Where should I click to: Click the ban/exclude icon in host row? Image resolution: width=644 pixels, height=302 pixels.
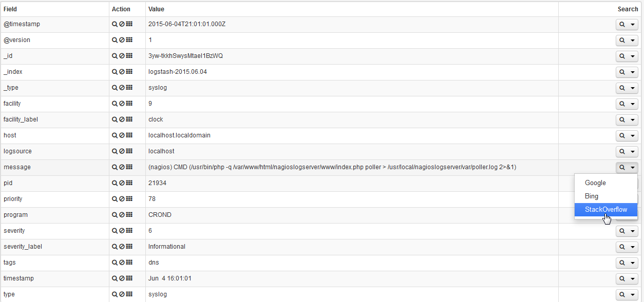(122, 135)
